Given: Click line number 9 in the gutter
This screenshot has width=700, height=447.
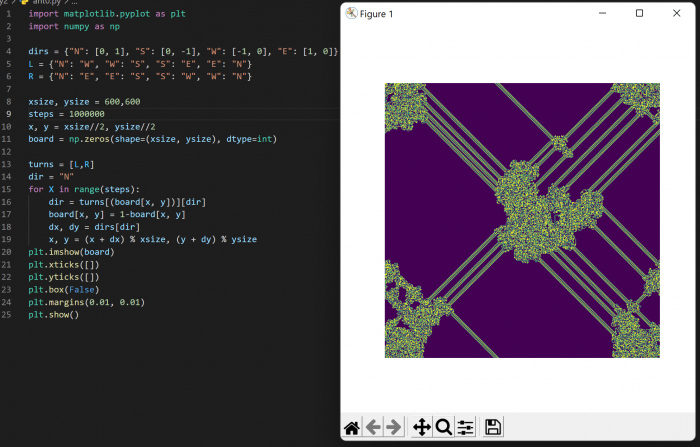Looking at the screenshot, I should coord(7,114).
